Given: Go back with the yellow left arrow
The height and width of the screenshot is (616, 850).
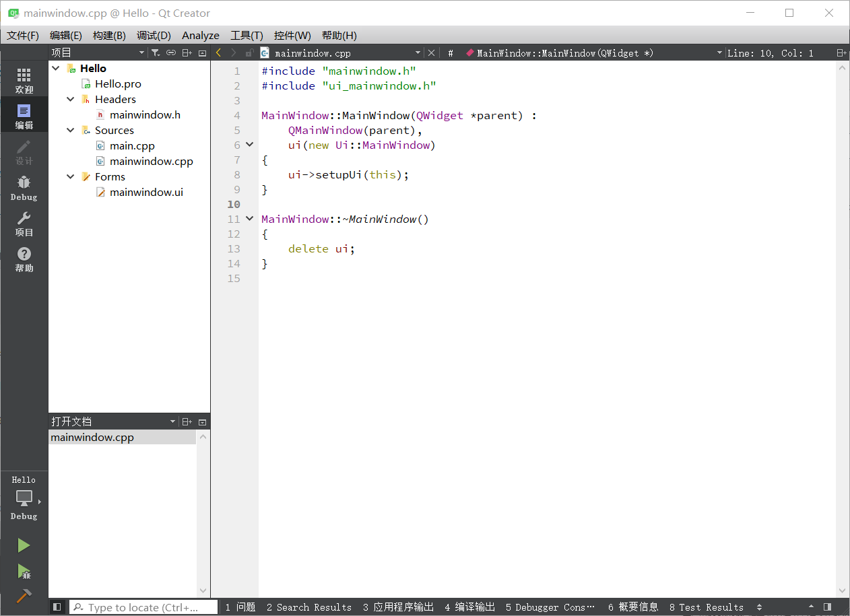Looking at the screenshot, I should coord(219,53).
